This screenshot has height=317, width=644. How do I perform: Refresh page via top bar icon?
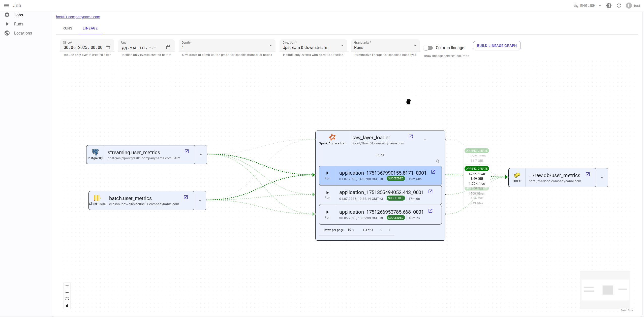tap(619, 6)
